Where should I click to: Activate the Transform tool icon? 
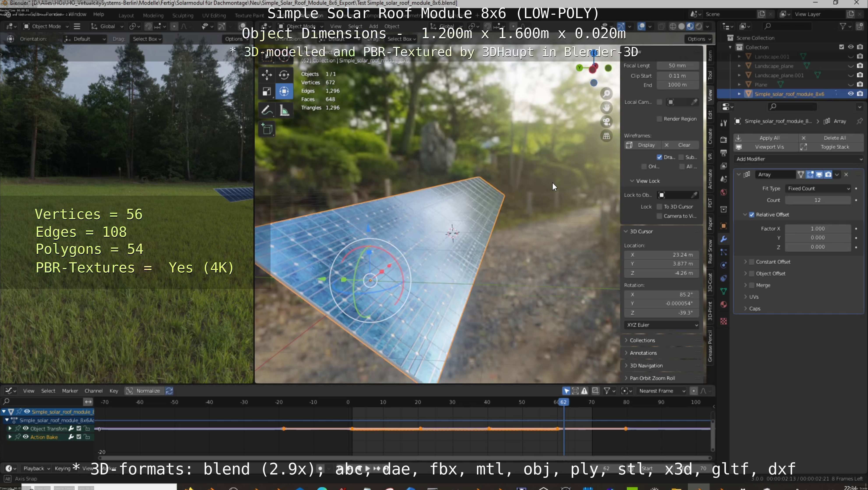284,92
